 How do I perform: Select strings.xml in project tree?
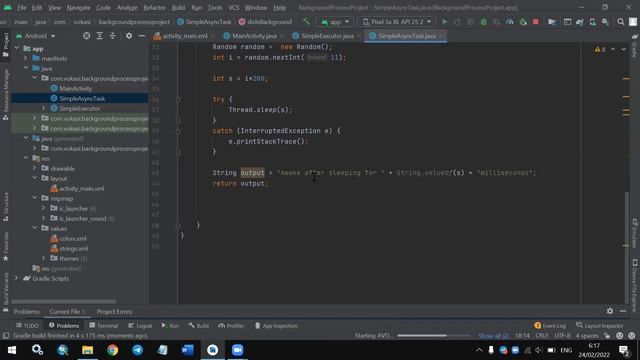click(69, 249)
